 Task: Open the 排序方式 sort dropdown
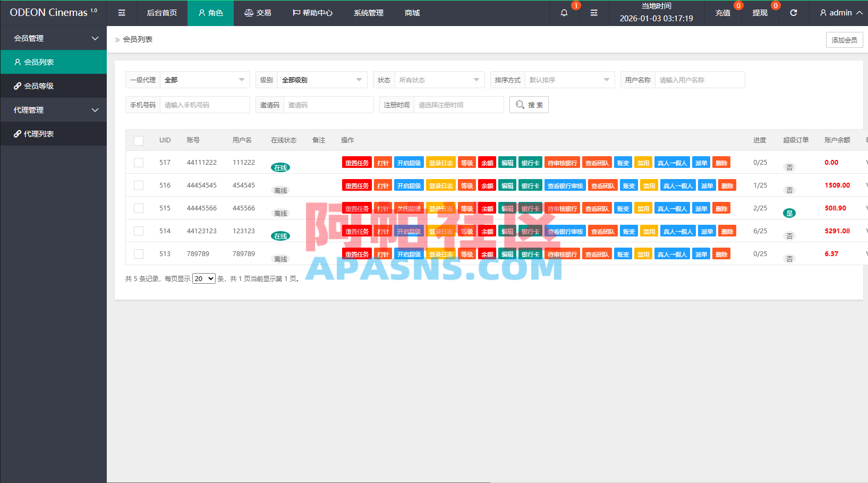(570, 80)
